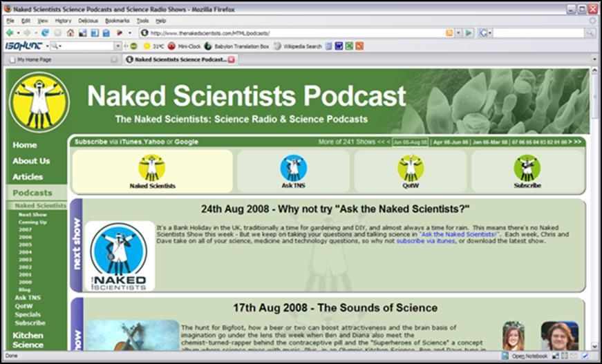Click the green round icon beside isoHunt search box
This screenshot has width=602, height=364.
133,46
